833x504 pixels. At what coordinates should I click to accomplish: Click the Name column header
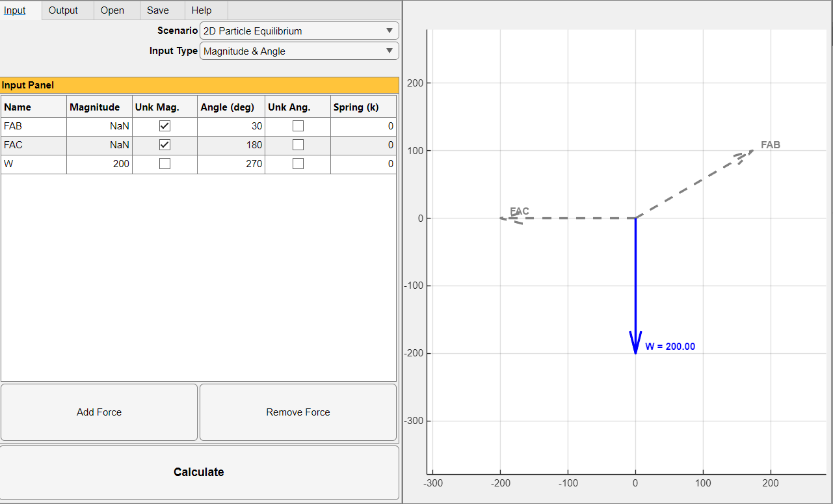[34, 107]
